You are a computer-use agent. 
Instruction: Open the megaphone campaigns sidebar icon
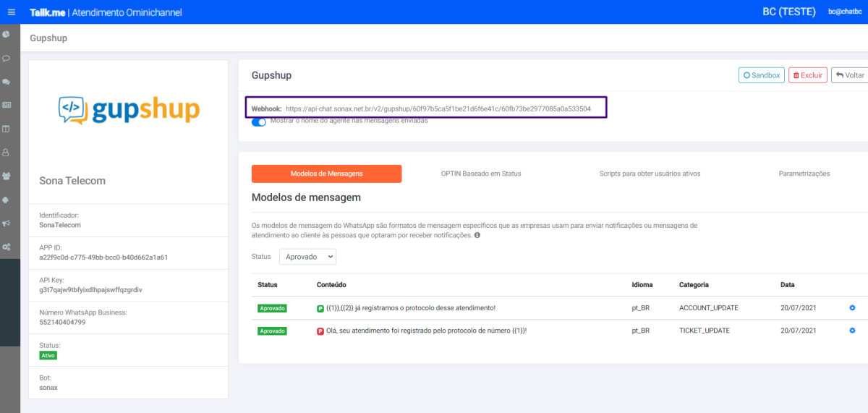tap(7, 223)
